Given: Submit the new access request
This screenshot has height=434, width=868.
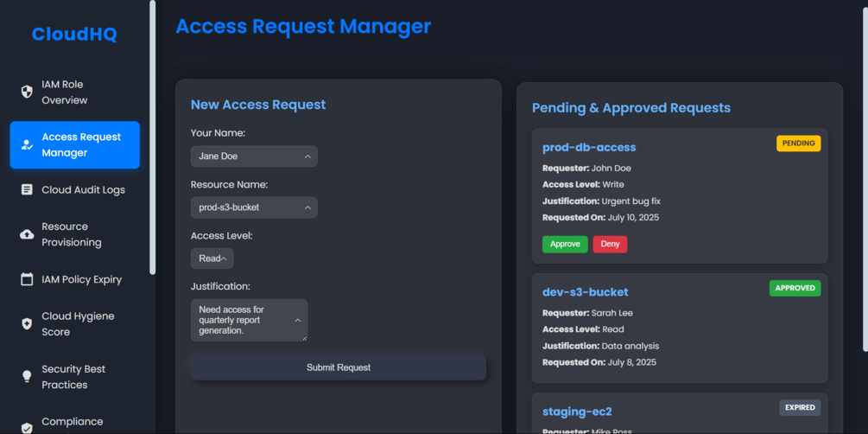Looking at the screenshot, I should tap(338, 367).
